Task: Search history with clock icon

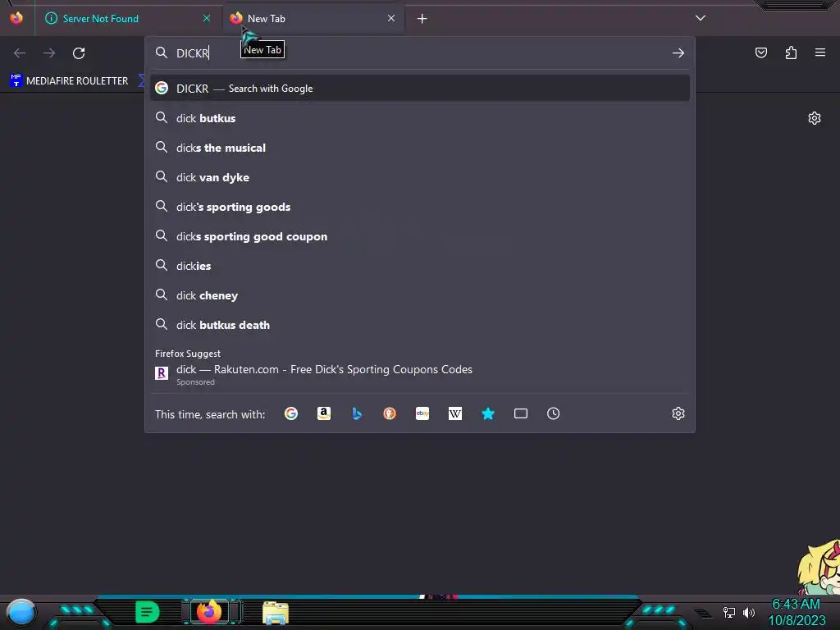Action: click(554, 413)
